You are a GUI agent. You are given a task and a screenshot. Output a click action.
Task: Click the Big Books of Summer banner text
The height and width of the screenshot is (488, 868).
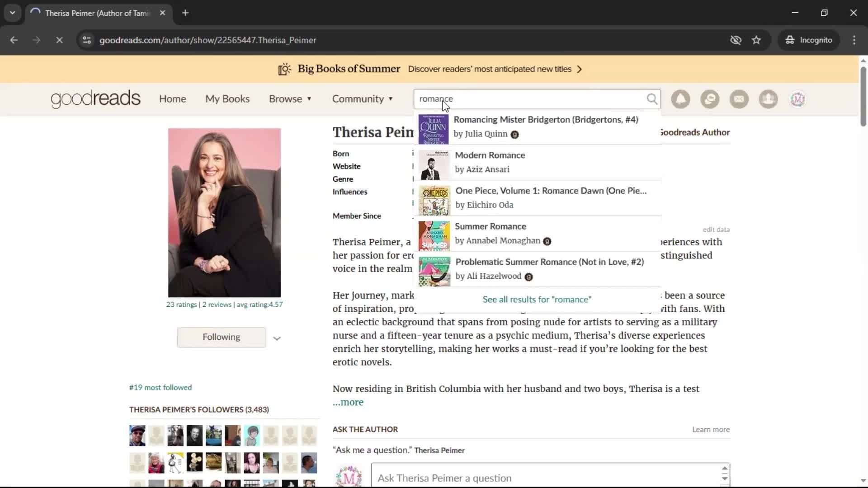click(349, 69)
